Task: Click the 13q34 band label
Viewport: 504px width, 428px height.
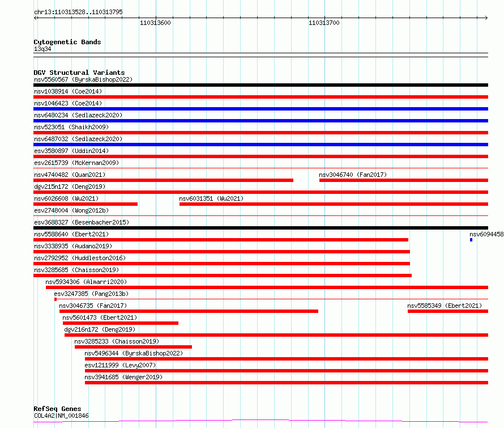Action: (x=42, y=49)
